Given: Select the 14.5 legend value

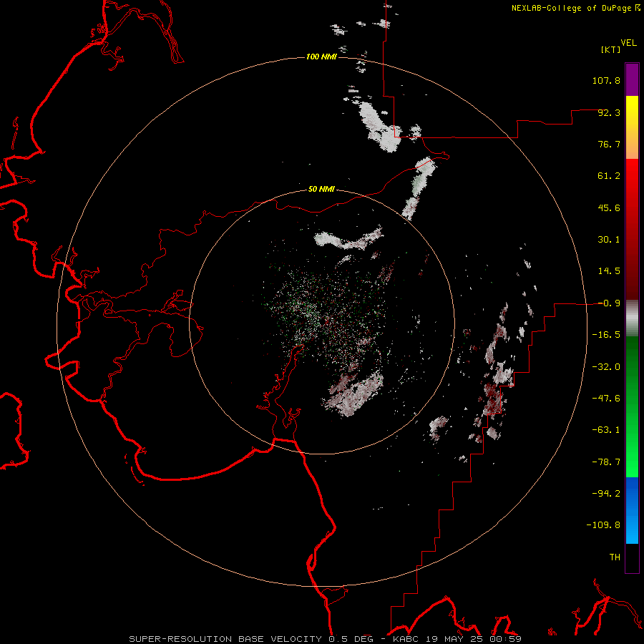Looking at the screenshot, I should tap(609, 271).
